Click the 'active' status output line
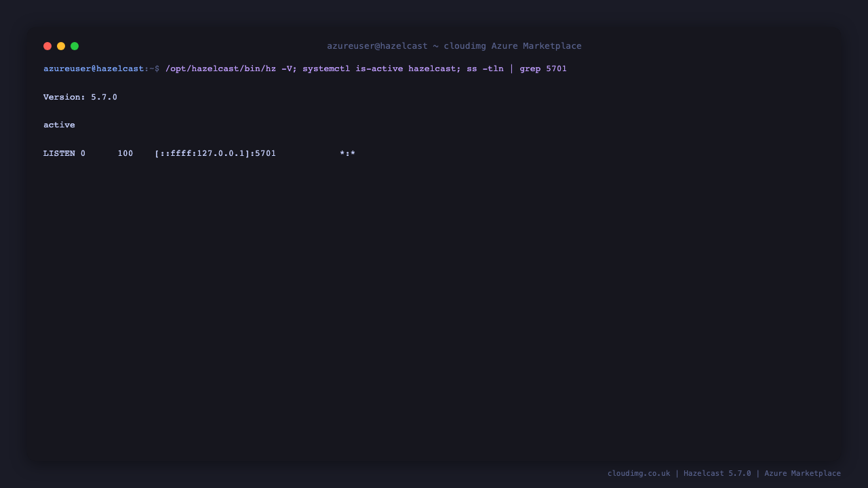868x488 pixels. [59, 125]
